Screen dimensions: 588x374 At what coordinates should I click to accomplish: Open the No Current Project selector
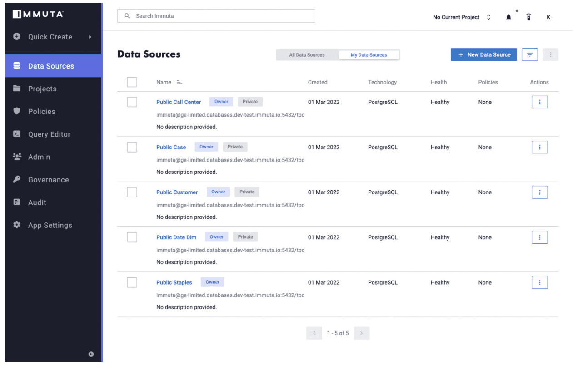tap(462, 17)
